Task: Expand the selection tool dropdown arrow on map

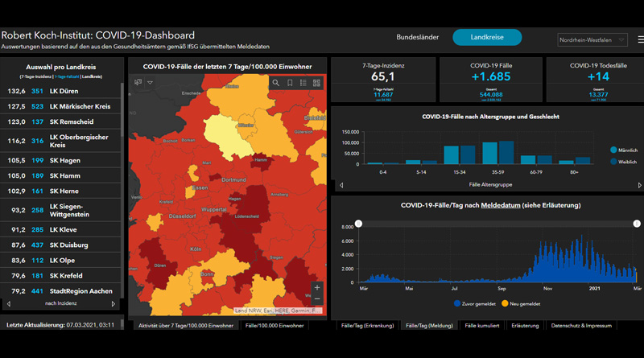Action: point(151,83)
